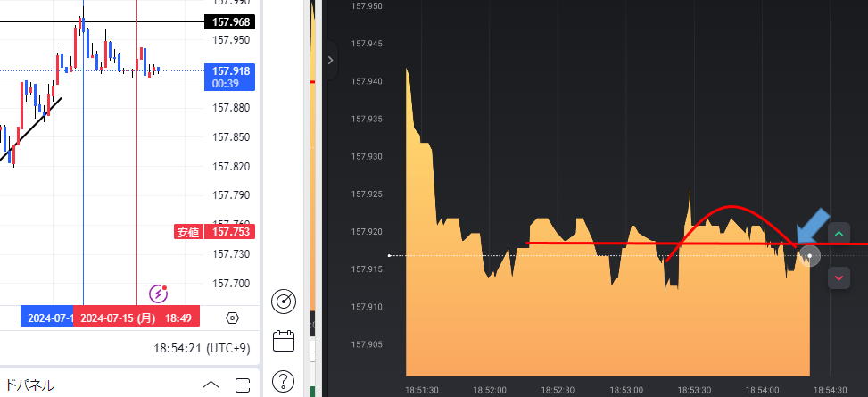
Task: Click the red 2024-07-15 18:49 date label
Action: click(136, 318)
